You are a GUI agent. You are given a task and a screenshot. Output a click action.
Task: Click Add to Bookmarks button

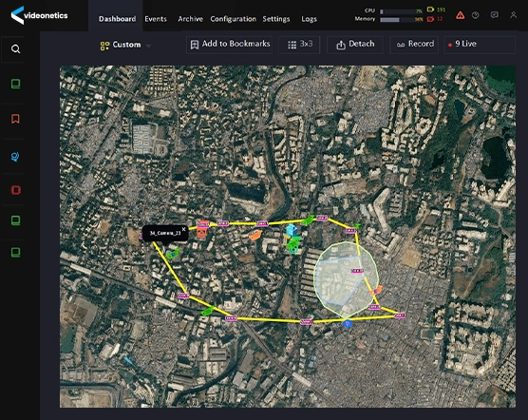(229, 45)
